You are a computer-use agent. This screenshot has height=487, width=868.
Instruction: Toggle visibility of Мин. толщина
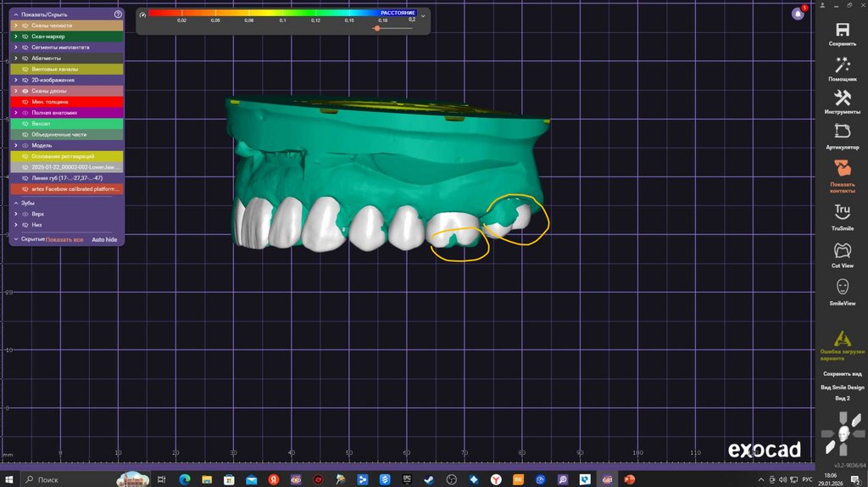[x=25, y=102]
